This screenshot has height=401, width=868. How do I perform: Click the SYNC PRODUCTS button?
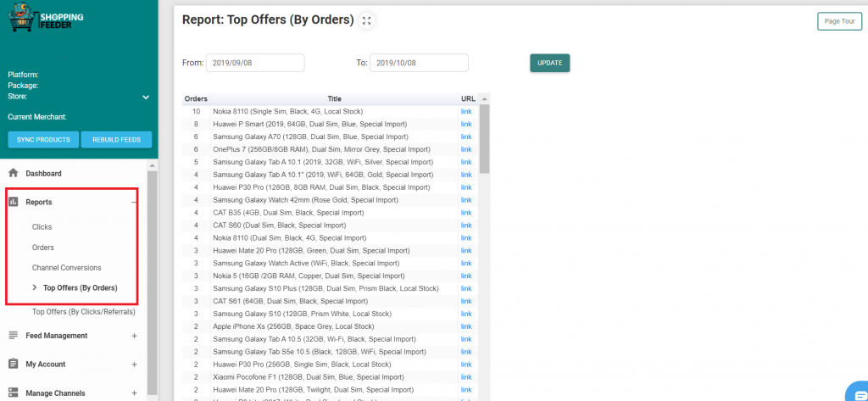point(43,140)
